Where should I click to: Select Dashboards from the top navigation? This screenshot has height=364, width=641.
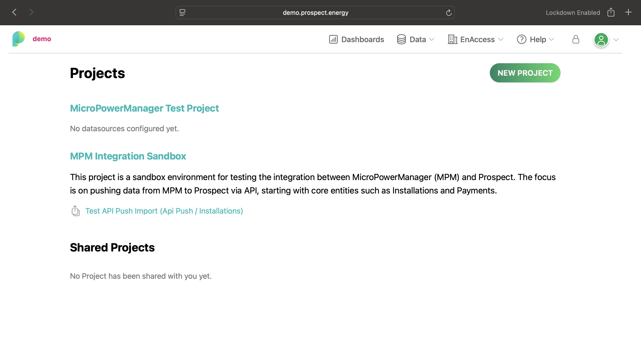click(x=362, y=39)
